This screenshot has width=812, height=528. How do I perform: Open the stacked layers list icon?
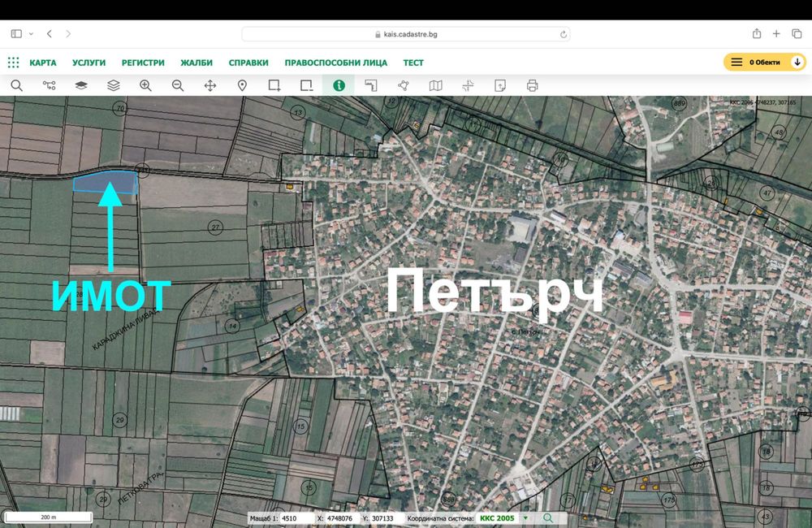point(114,85)
